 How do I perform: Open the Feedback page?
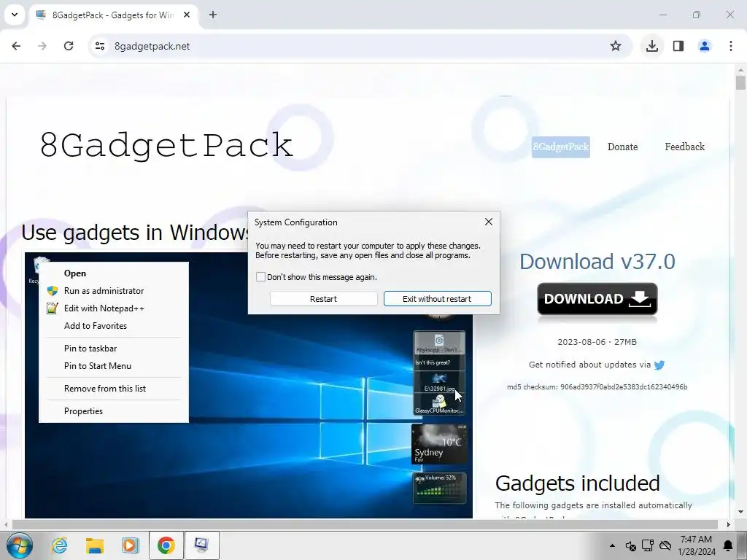click(x=684, y=147)
